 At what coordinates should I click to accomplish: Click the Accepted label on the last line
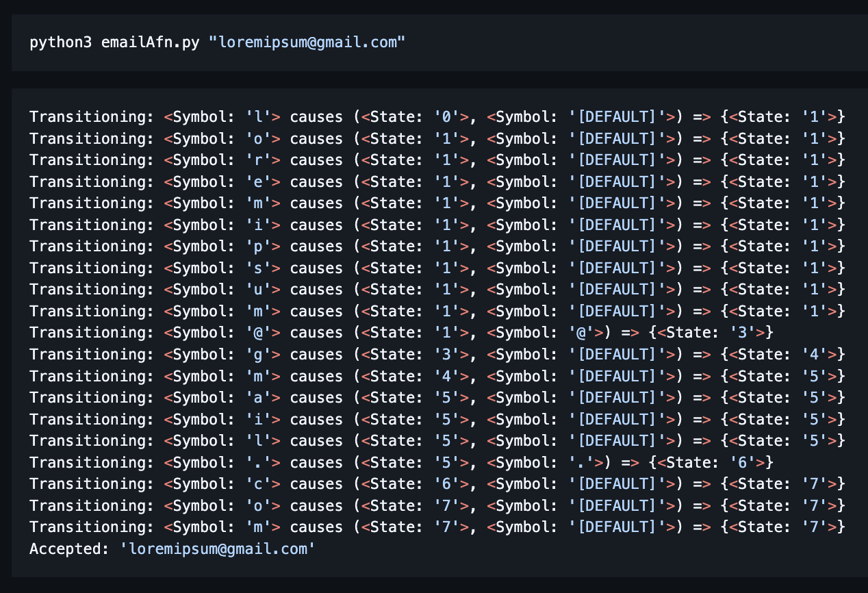[x=71, y=548]
